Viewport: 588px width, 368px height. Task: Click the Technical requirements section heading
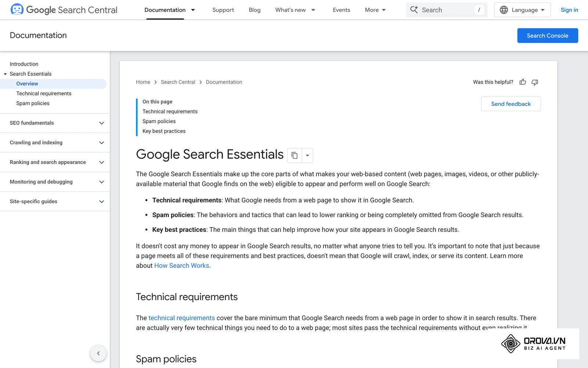[x=187, y=297]
